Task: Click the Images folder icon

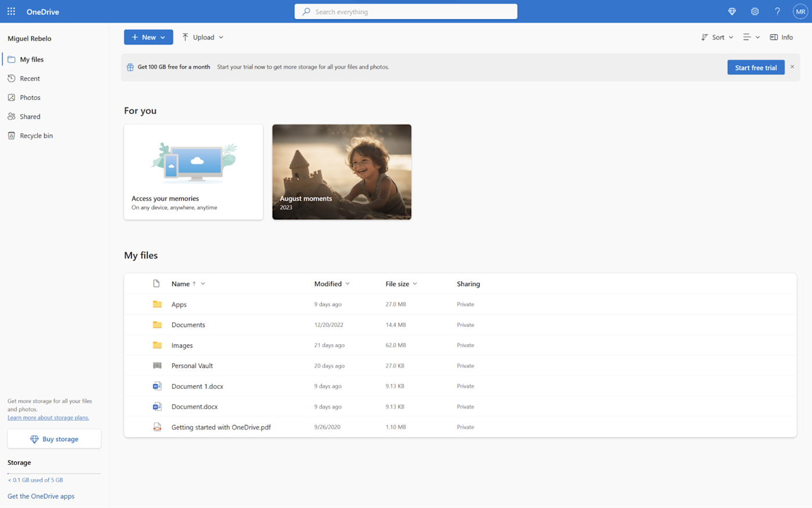Action: [157, 345]
